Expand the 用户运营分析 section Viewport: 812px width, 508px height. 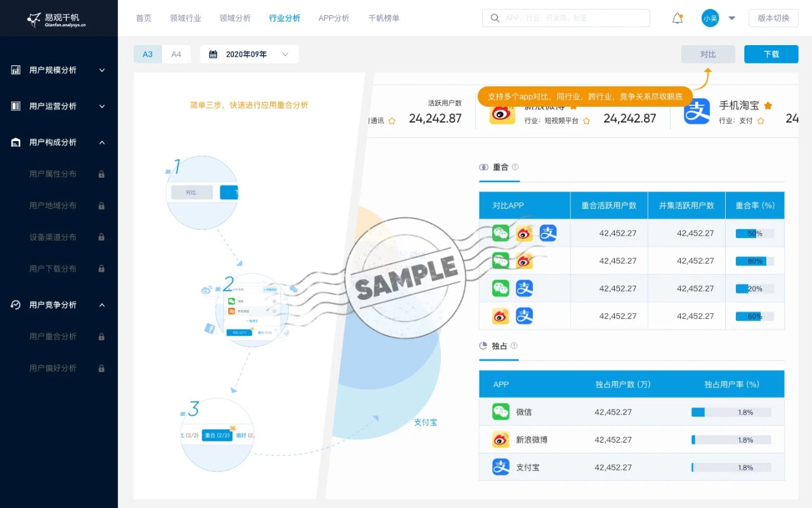102,106
